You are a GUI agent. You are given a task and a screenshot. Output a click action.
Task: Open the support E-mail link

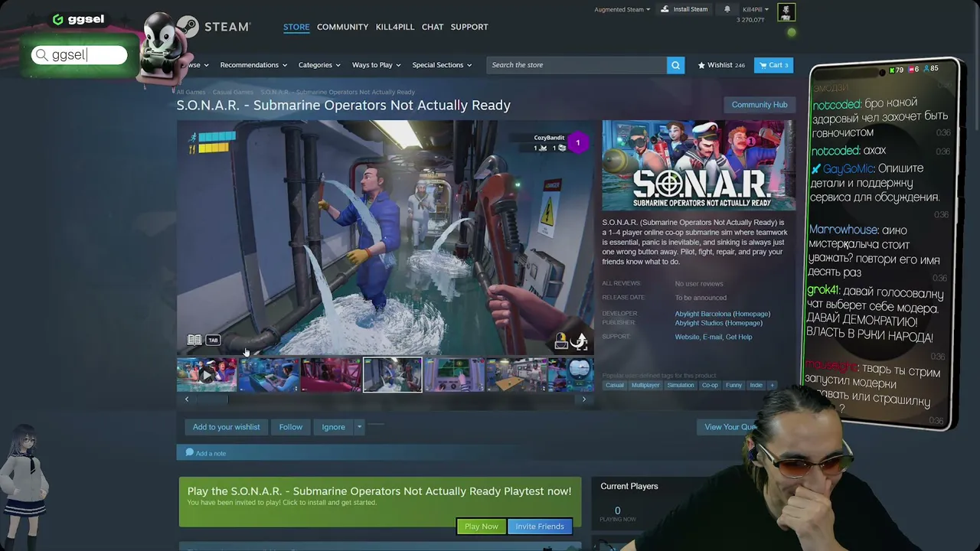click(x=712, y=337)
